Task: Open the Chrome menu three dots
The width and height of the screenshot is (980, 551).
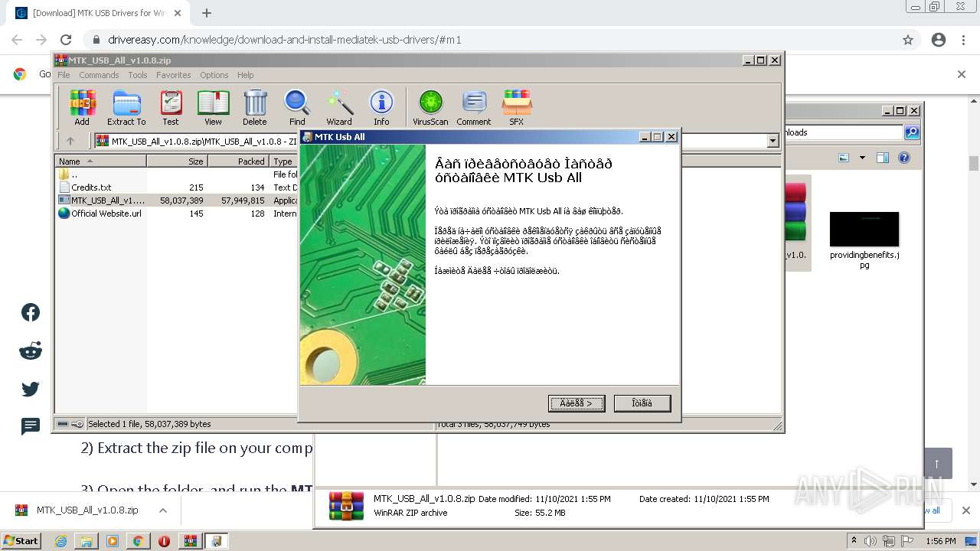Action: 963,40
